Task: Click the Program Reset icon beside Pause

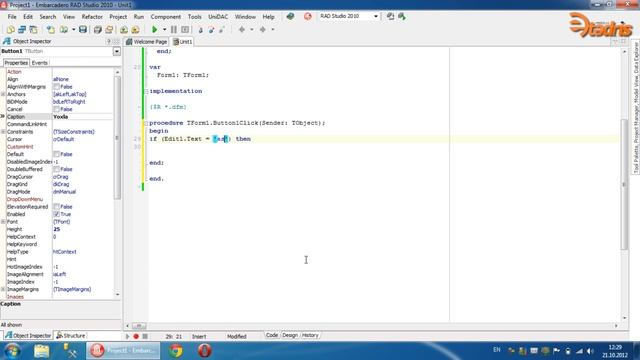Action: (x=185, y=29)
